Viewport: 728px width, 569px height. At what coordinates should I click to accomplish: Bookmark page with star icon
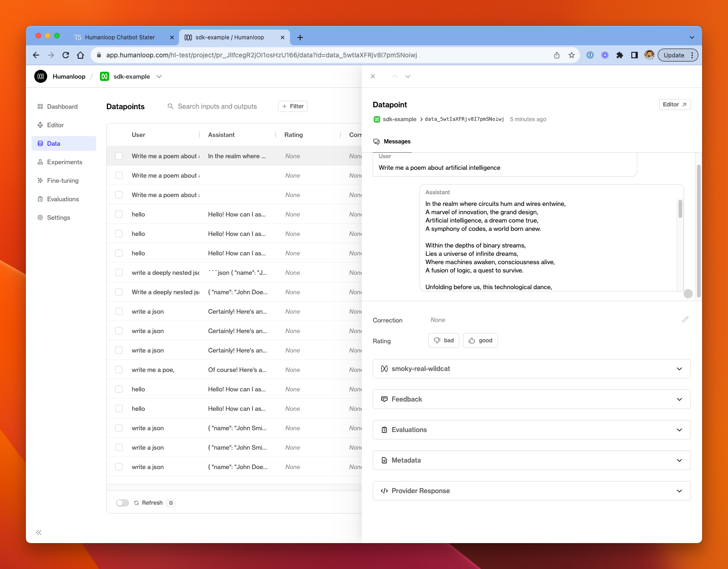tap(572, 55)
